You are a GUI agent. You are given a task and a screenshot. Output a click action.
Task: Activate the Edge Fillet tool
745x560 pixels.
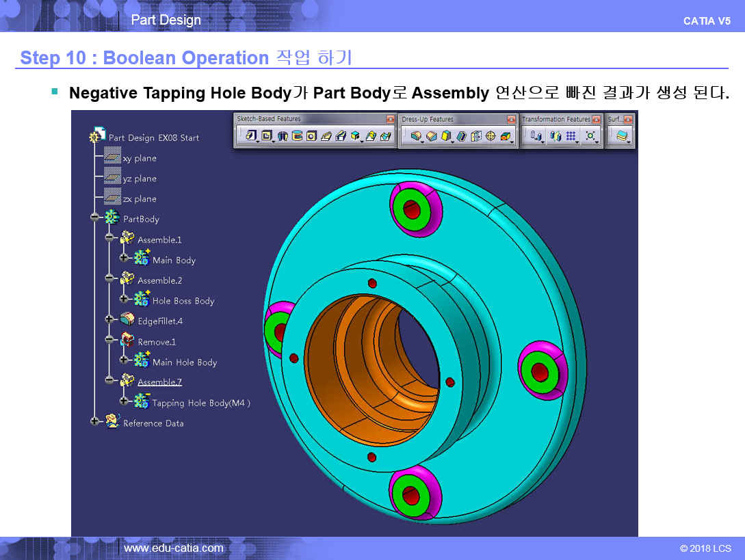tap(415, 137)
